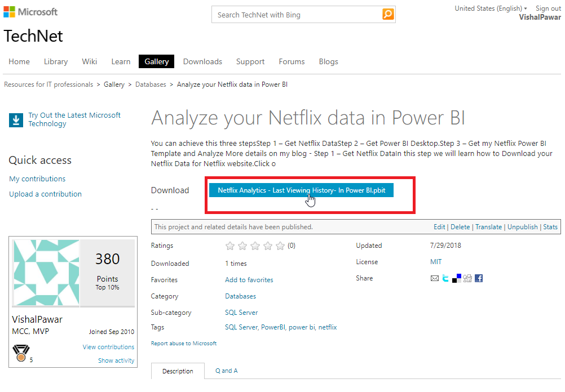Screen dimensions: 565x392
Task: Click the Bing search magnifier button
Action: click(x=387, y=15)
